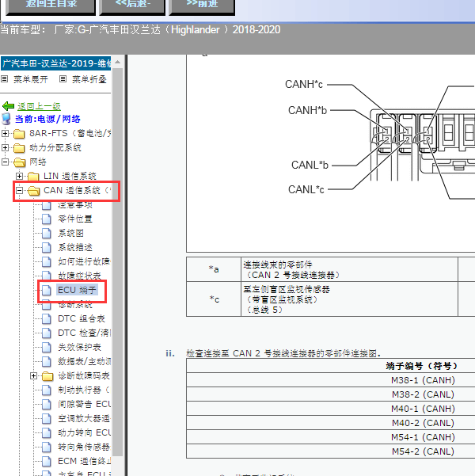Select the ECU 端子 tree item
The image size is (475, 476).
pyautogui.click(x=76, y=290)
